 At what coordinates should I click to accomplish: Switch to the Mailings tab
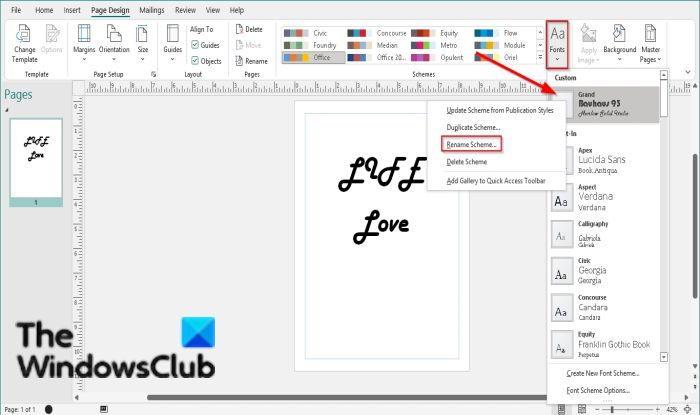point(152,10)
